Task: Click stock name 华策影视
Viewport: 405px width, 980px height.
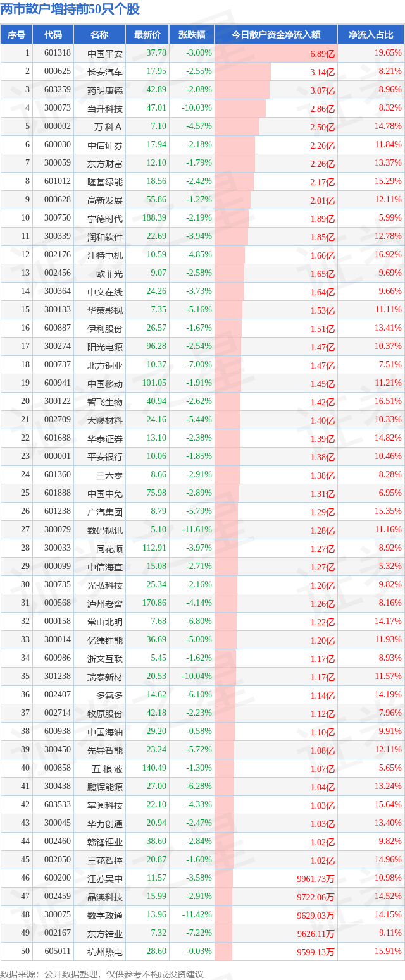Action: (x=105, y=310)
